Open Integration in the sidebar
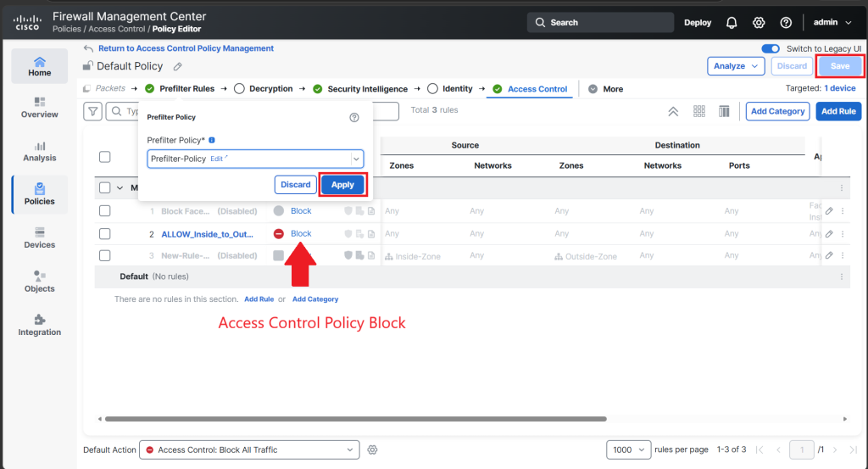 tap(39, 325)
